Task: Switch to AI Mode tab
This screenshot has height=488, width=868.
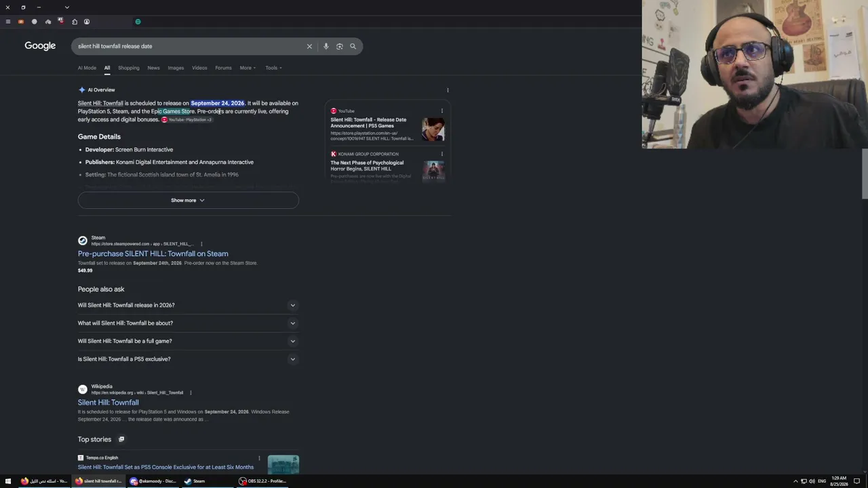Action: 87,68
